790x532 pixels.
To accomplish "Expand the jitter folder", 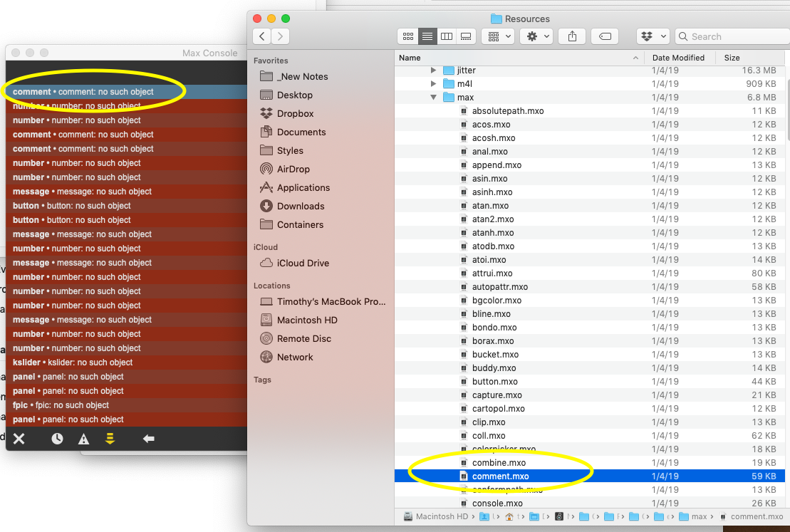I will click(433, 70).
